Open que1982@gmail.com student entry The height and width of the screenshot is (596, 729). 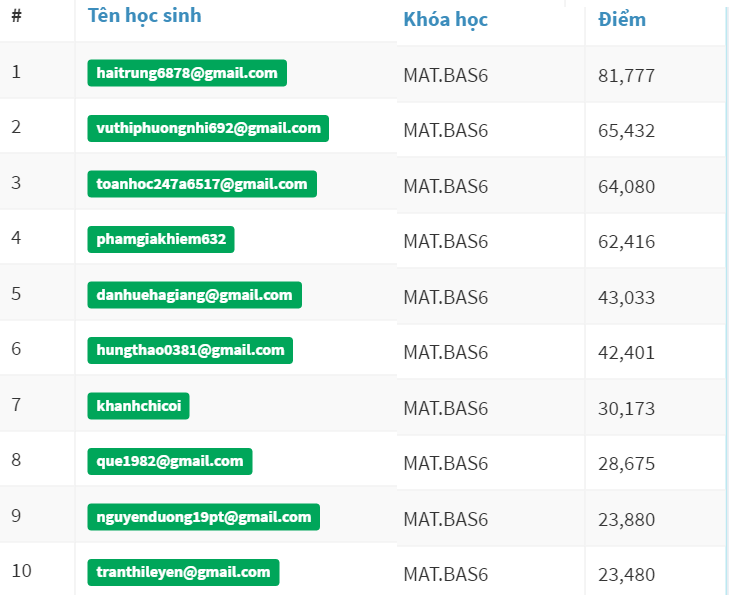point(170,461)
